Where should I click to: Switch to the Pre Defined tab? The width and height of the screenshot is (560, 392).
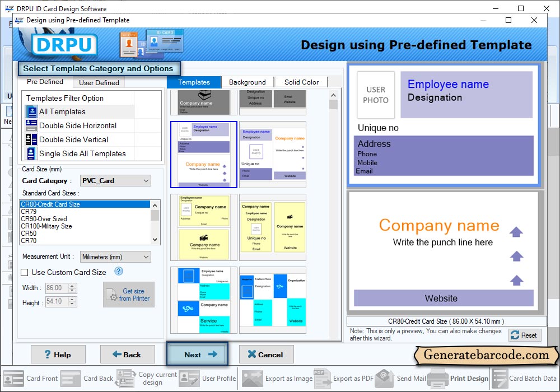point(45,82)
